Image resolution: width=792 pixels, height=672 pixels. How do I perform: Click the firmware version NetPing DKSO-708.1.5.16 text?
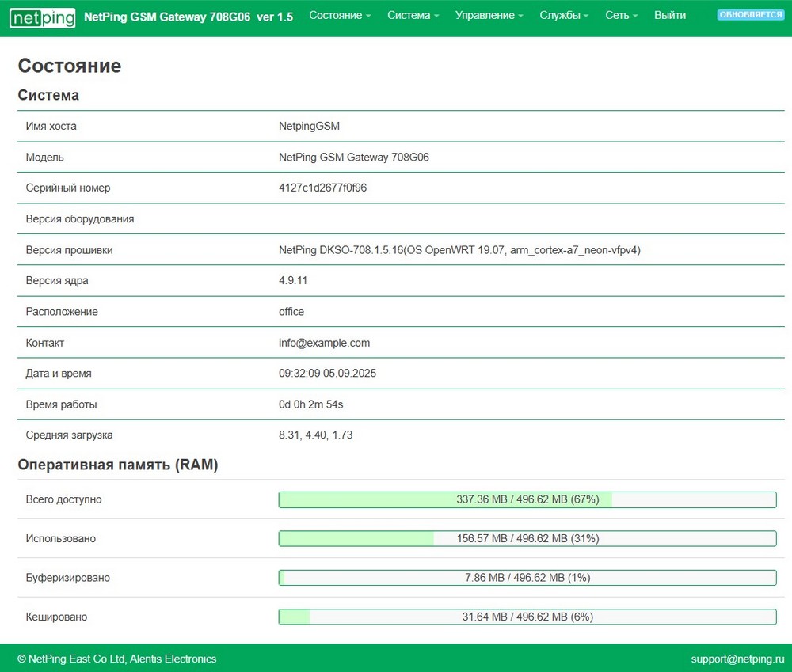(x=459, y=250)
